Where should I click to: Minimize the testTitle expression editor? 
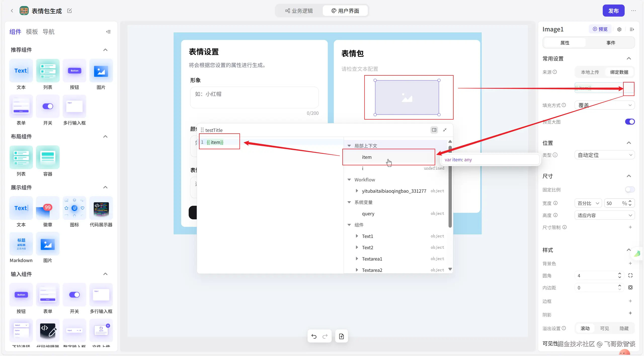click(445, 130)
